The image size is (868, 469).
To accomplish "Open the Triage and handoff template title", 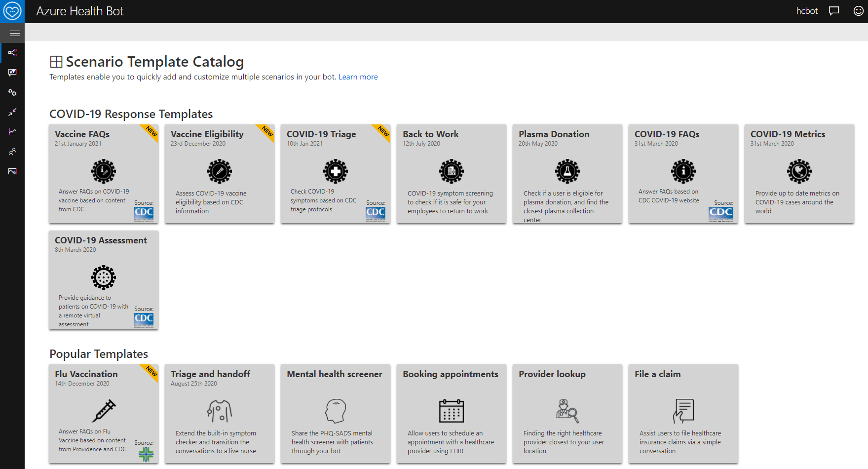I will click(x=211, y=374).
